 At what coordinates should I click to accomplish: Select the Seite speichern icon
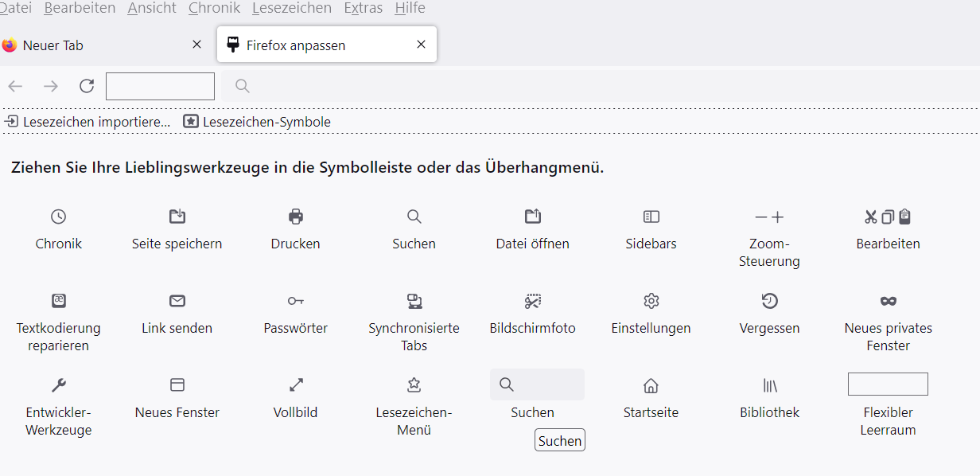point(177,217)
